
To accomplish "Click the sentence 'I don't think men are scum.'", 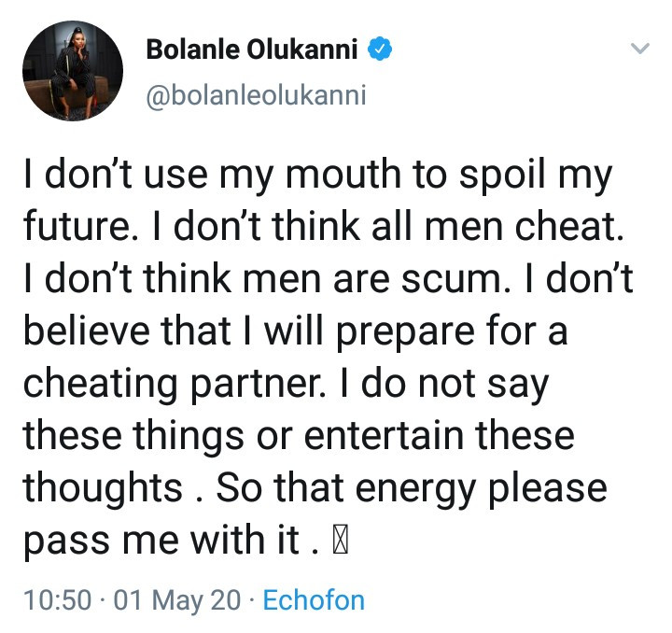I will [x=268, y=279].
